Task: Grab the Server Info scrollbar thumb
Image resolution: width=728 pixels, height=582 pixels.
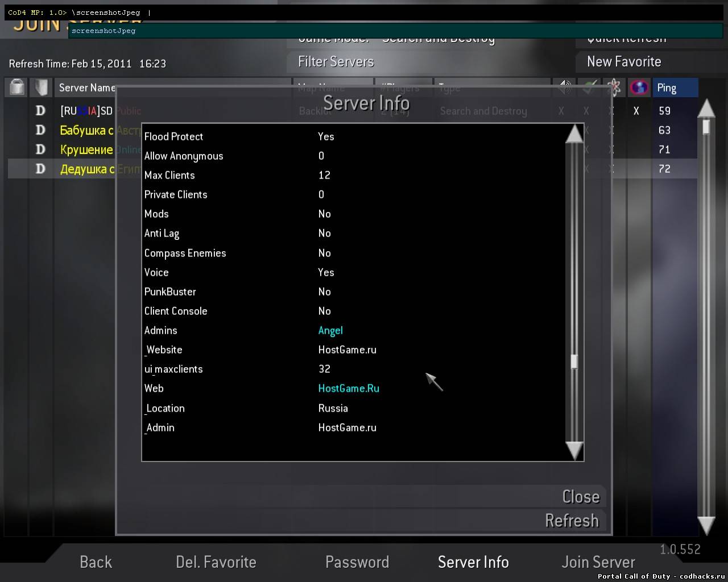Action: tap(574, 361)
